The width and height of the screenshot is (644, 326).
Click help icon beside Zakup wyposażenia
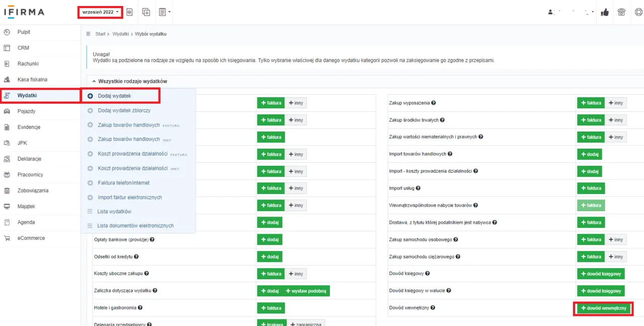coord(434,103)
